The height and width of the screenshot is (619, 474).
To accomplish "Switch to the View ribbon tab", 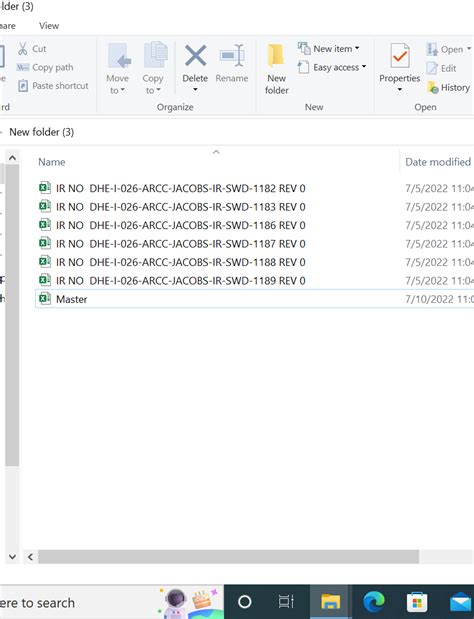I will point(49,26).
